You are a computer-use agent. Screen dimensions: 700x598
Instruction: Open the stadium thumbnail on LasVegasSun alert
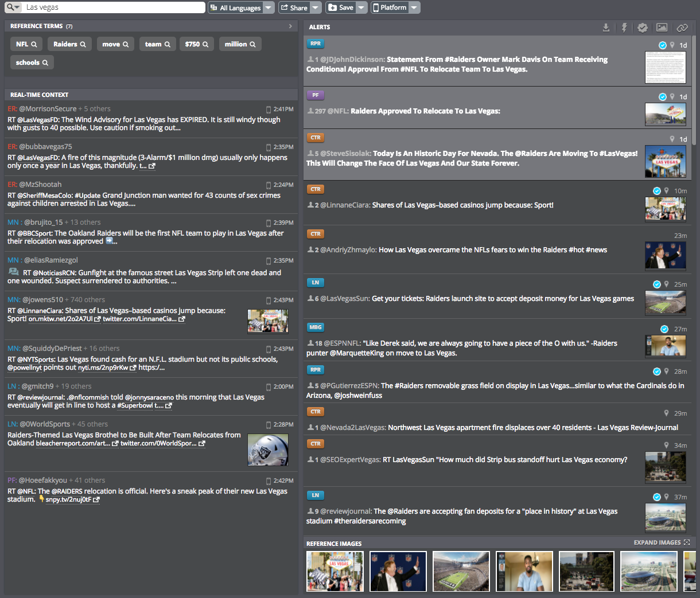coord(666,303)
